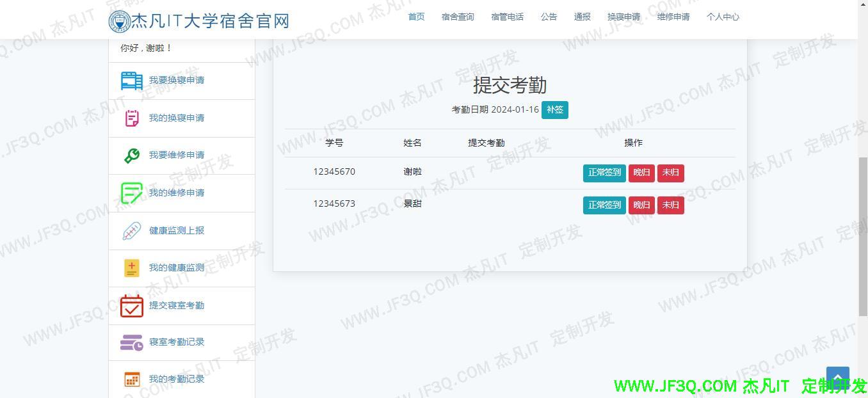The image size is (868, 398).
Task: Mark 谢啦 as 正常签到
Action: pyautogui.click(x=604, y=173)
